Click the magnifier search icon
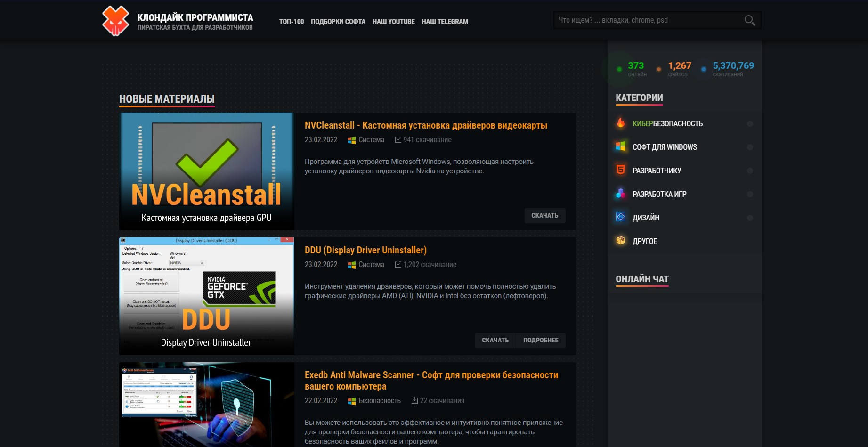The image size is (868, 447). click(x=749, y=20)
